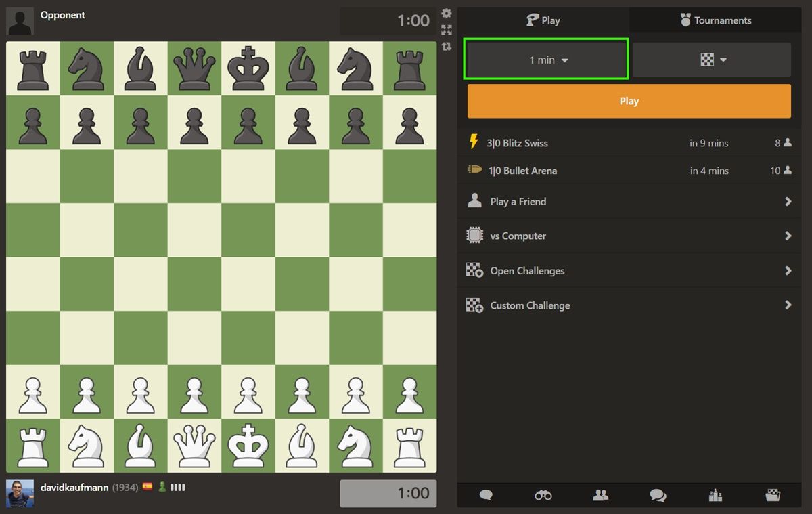Viewport: 812px width, 514px height.
Task: Open the game settings gear
Action: point(446,13)
